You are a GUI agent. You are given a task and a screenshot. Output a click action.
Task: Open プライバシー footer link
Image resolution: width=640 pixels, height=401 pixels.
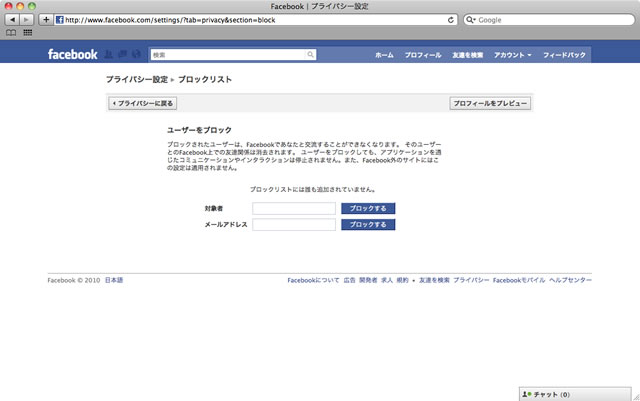click(471, 280)
